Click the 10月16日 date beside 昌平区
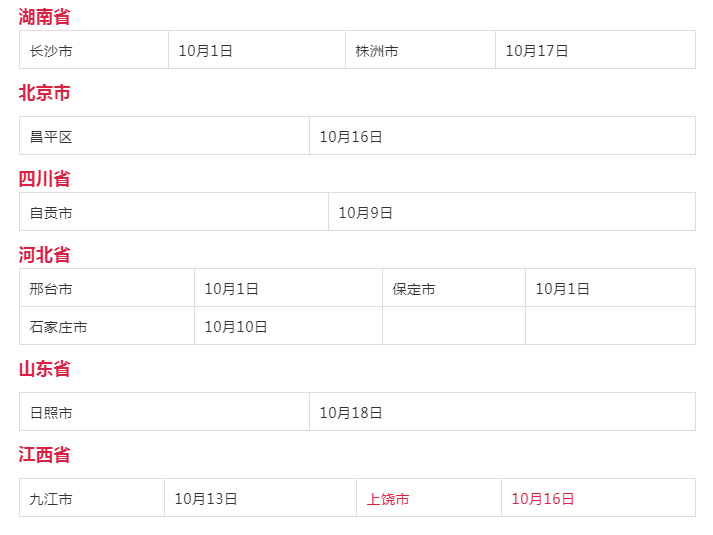Viewport: 713px width, 535px height. (502, 136)
